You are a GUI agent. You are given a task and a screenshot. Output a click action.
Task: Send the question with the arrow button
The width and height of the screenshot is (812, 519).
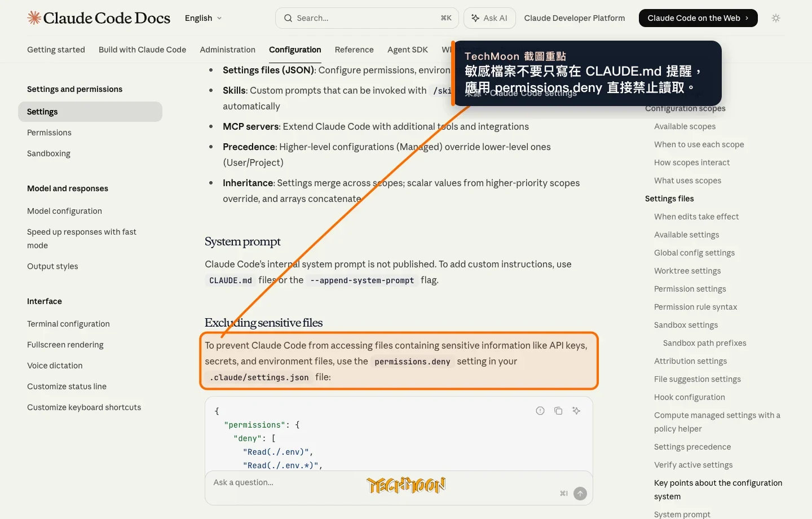point(580,494)
